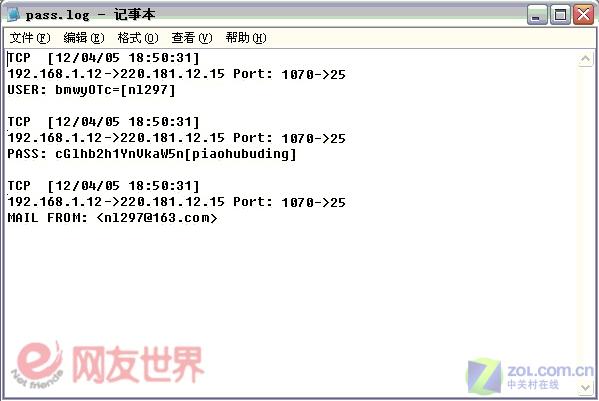The image size is (599, 401).
Task: Click the scrollbar down arrow
Action: 585,388
